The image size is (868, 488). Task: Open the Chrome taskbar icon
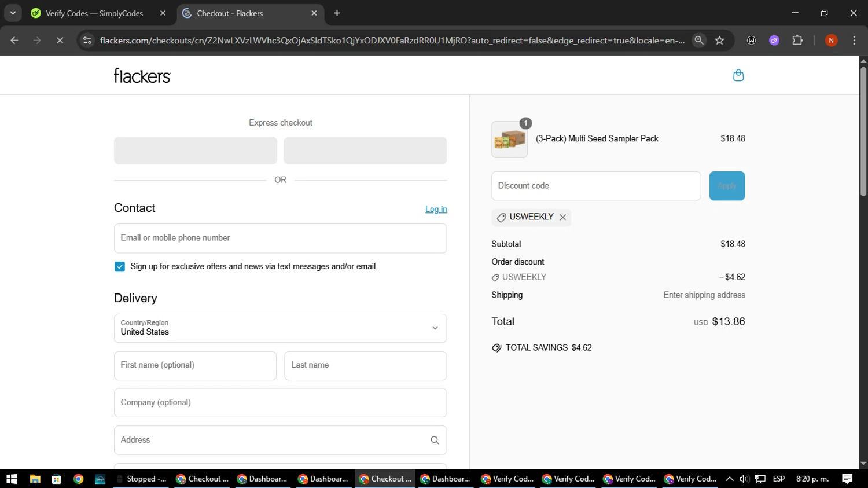point(78,479)
